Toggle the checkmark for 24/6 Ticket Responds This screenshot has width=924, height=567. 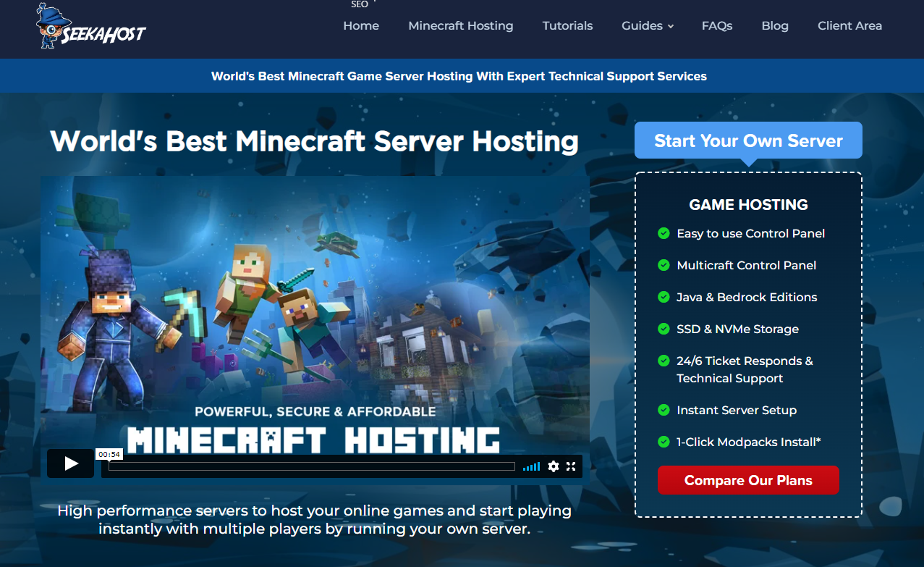tap(664, 361)
